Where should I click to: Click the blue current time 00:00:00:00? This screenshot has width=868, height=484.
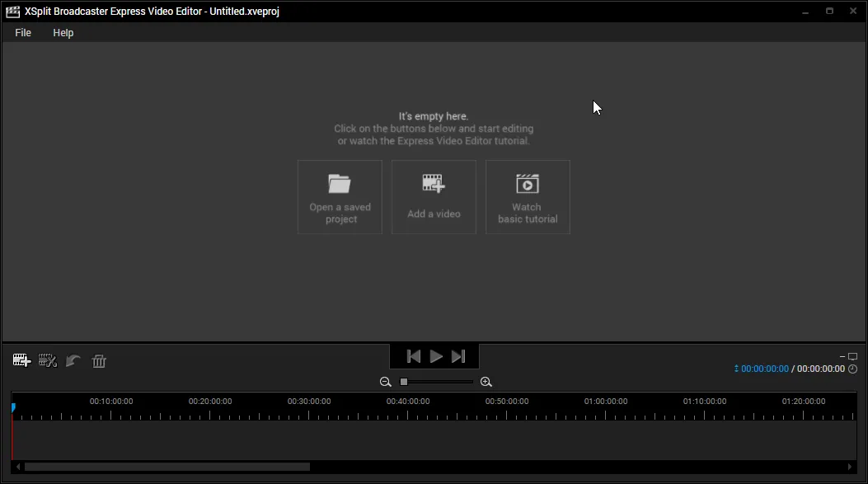(x=765, y=369)
